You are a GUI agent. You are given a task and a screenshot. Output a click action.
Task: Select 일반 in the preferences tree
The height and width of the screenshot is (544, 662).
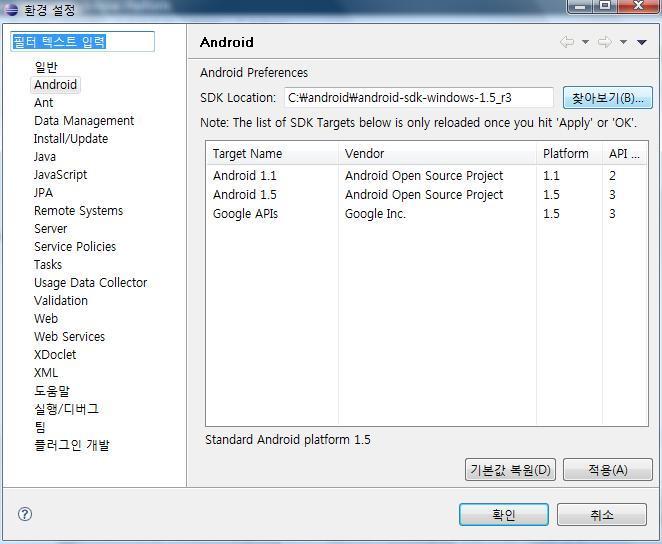click(46, 67)
